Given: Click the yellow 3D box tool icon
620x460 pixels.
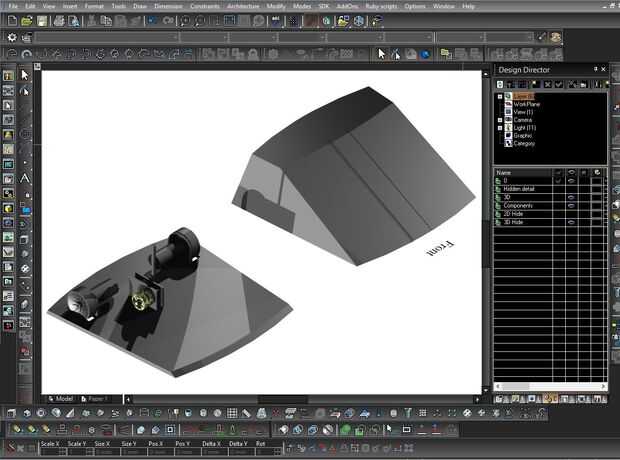Looking at the screenshot, I should (8, 208).
